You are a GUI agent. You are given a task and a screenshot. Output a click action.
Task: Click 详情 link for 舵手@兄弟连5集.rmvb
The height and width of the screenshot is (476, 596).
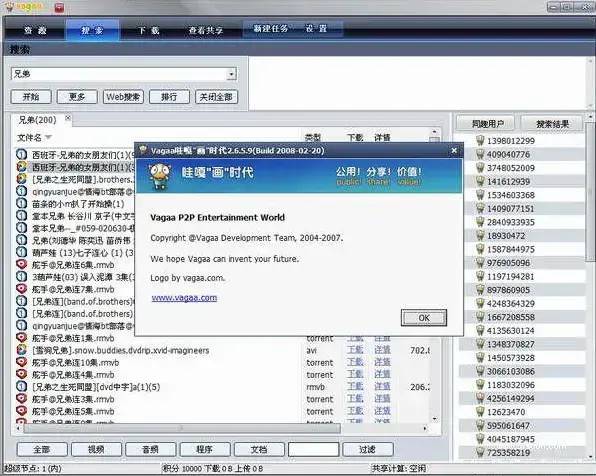click(x=382, y=411)
